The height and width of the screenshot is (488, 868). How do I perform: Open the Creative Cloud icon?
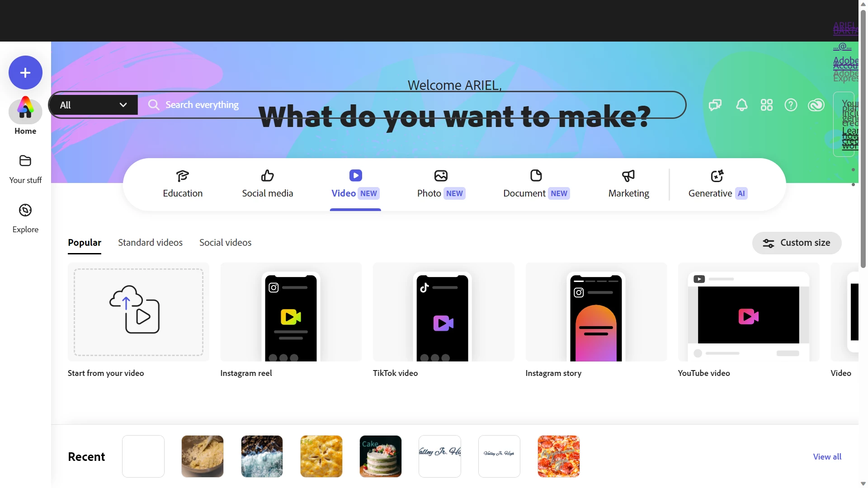pos(816,105)
